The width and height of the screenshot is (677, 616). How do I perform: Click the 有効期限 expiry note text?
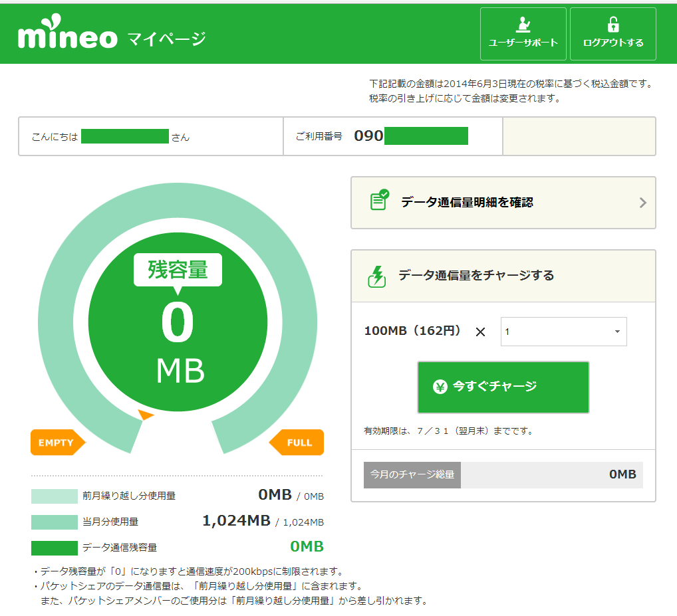coord(449,431)
